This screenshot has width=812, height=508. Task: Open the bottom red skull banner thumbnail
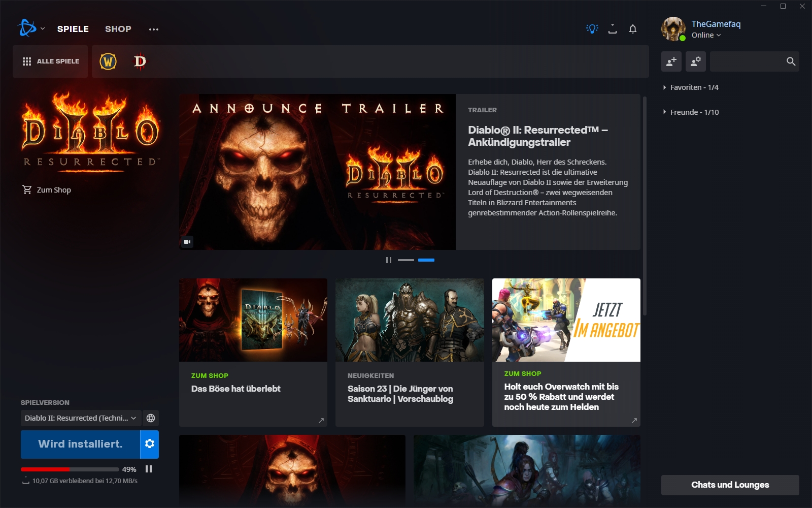[x=292, y=471]
